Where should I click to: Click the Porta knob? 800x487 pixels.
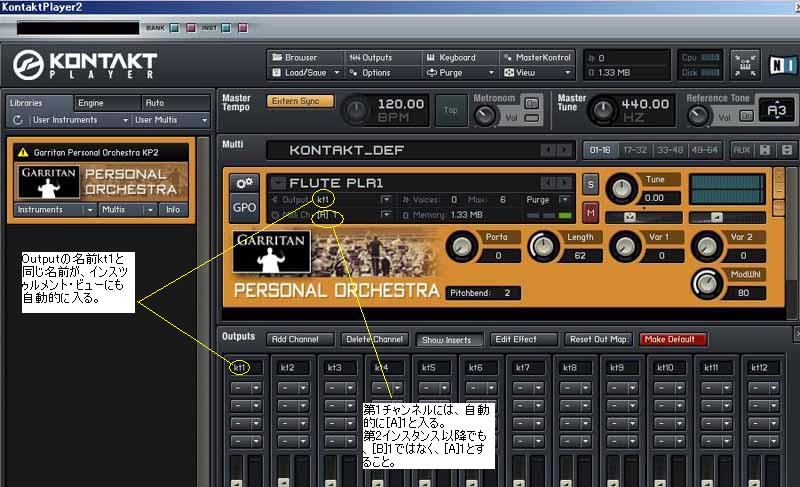[x=462, y=247]
